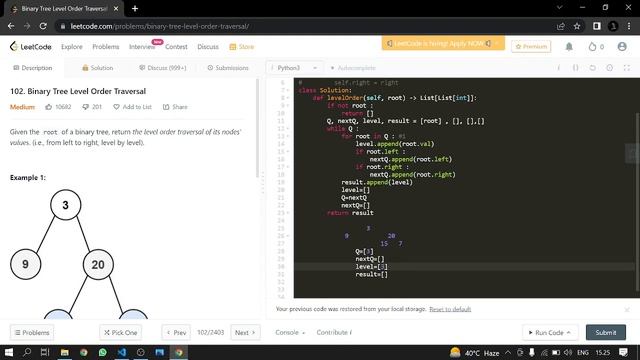Open the LeetCode home logo
Image resolution: width=640 pixels, height=360 pixels.
pos(31,47)
